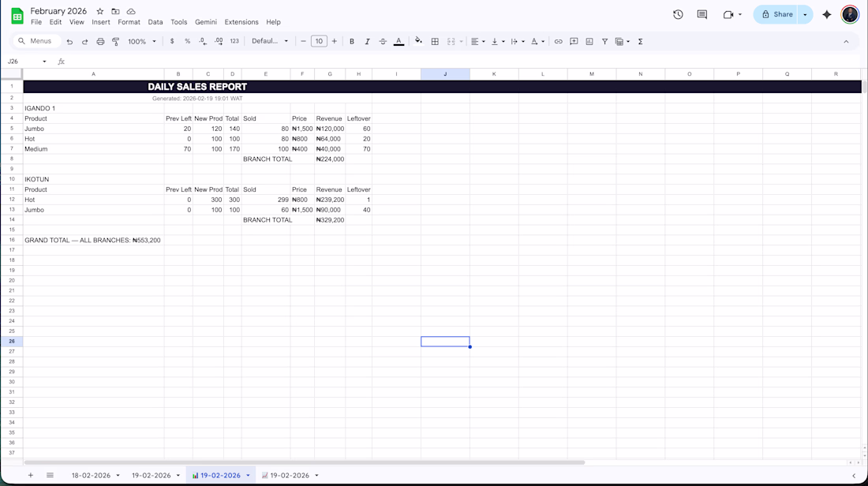
Task: Print the spreadsheet using the printer icon
Action: 100,42
